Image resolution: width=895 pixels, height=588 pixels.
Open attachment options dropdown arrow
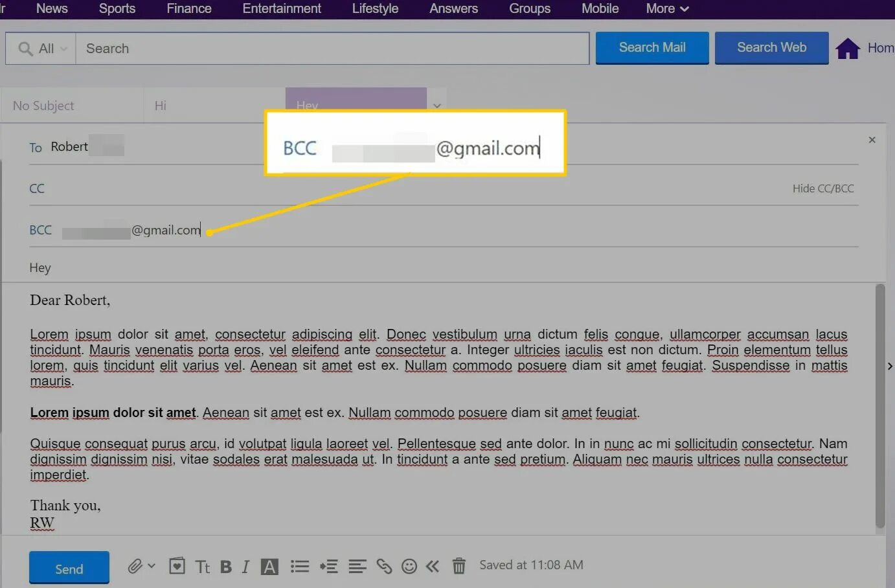[152, 566]
